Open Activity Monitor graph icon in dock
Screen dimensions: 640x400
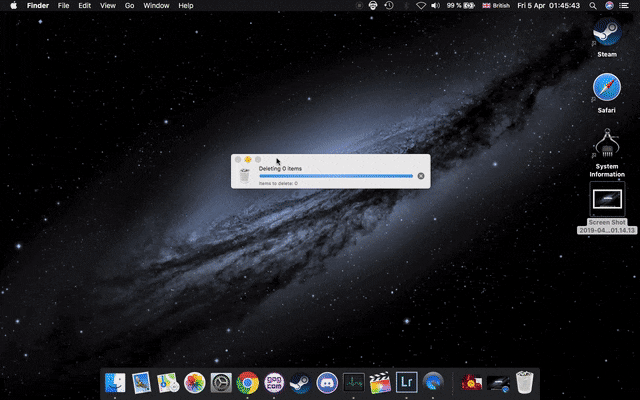tap(353, 383)
